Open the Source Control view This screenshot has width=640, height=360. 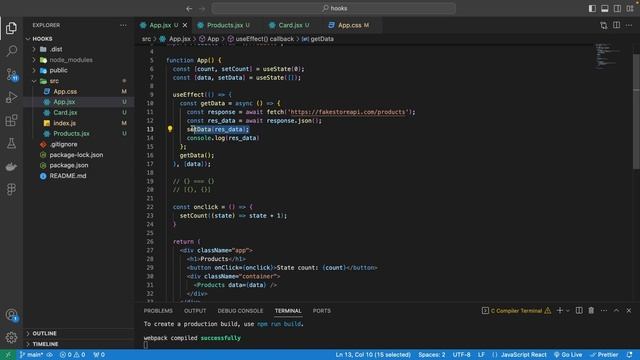pyautogui.click(x=11, y=74)
